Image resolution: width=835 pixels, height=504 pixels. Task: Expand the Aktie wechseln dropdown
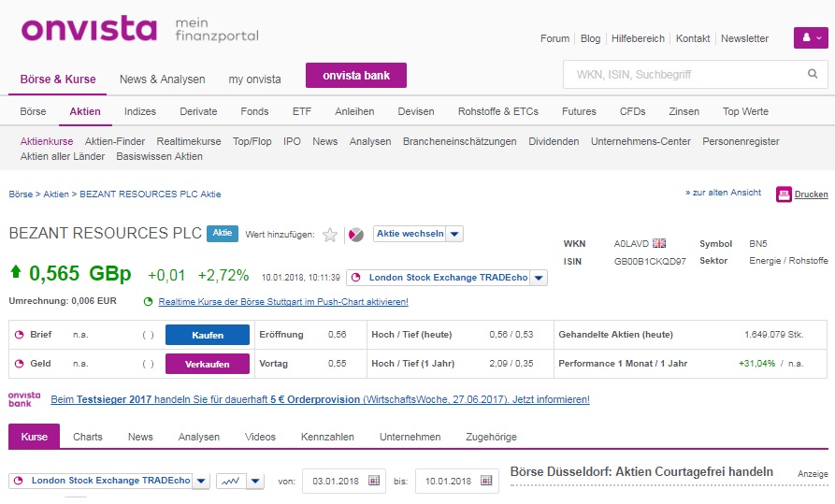[x=453, y=234]
